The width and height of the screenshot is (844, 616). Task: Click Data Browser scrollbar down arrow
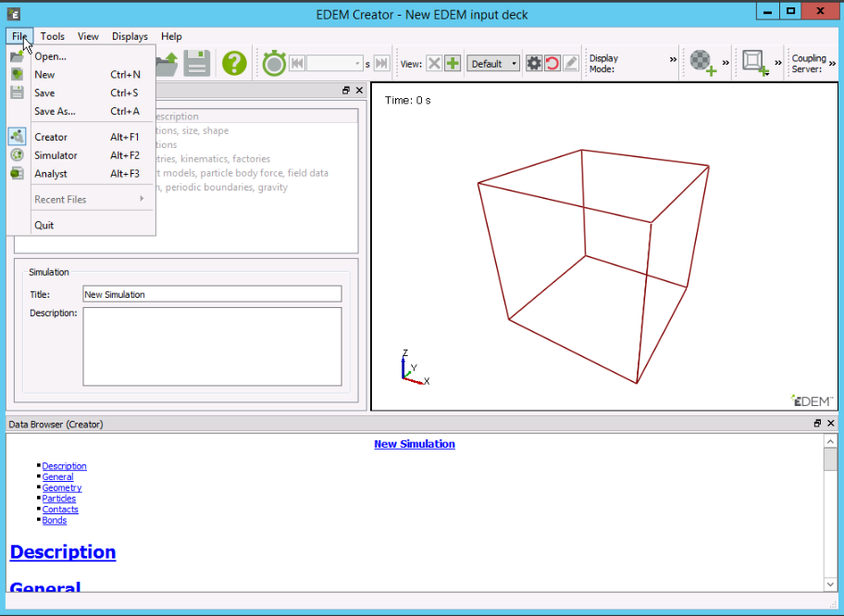point(830,585)
